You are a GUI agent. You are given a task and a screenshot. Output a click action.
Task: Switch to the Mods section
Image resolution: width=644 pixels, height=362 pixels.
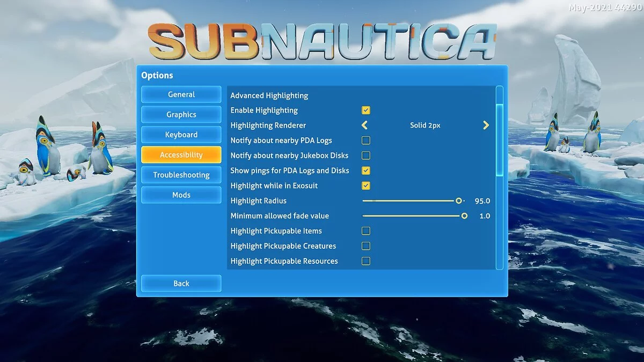pyautogui.click(x=181, y=195)
